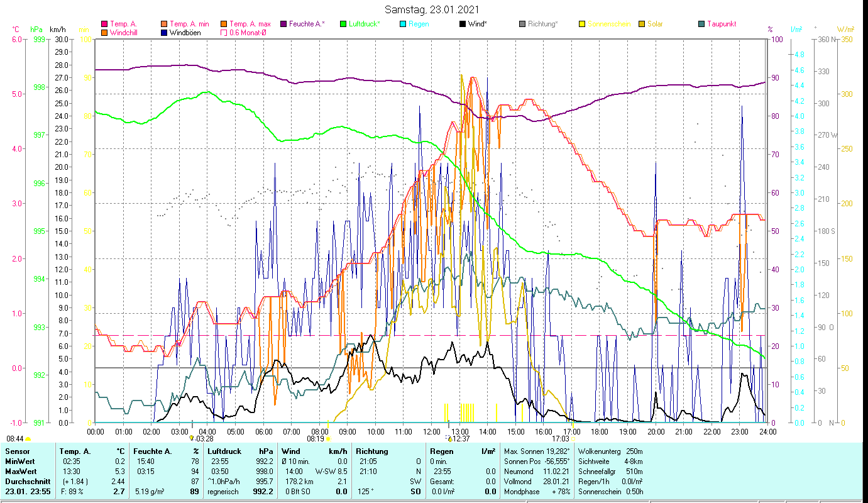Select the Richtung* legend label

[x=543, y=24]
